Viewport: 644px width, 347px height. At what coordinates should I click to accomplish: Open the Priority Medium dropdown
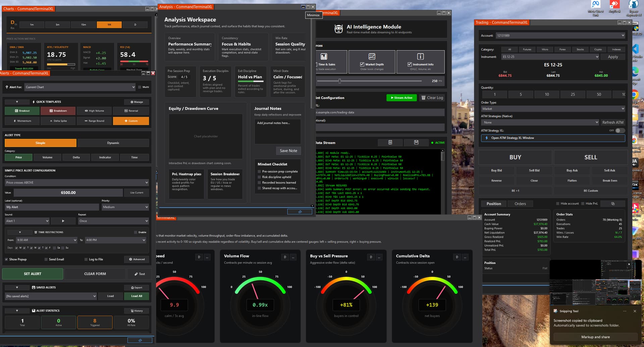click(x=125, y=207)
